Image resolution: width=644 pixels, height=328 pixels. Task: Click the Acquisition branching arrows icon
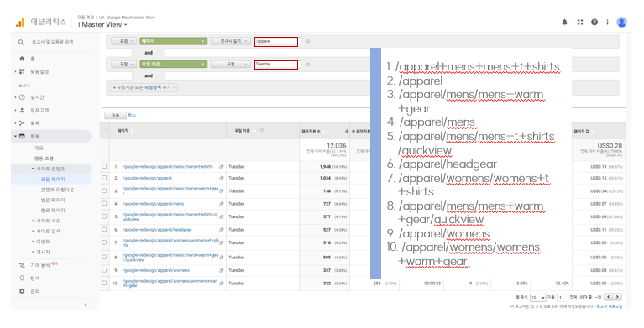(x=22, y=122)
